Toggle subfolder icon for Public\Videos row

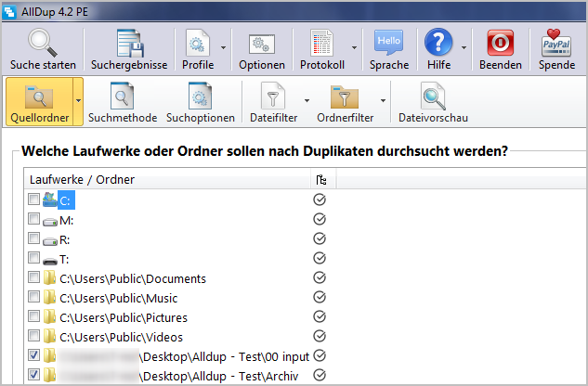[320, 336]
